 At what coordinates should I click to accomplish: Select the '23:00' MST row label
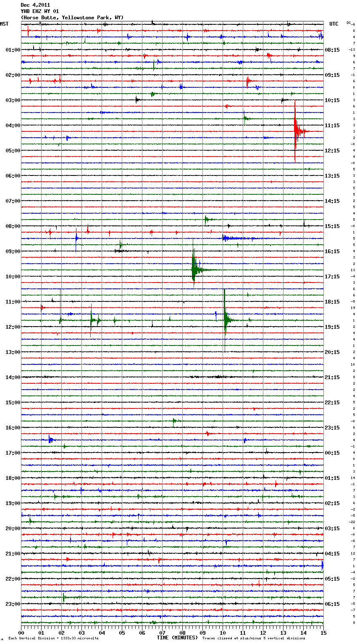coord(13,604)
